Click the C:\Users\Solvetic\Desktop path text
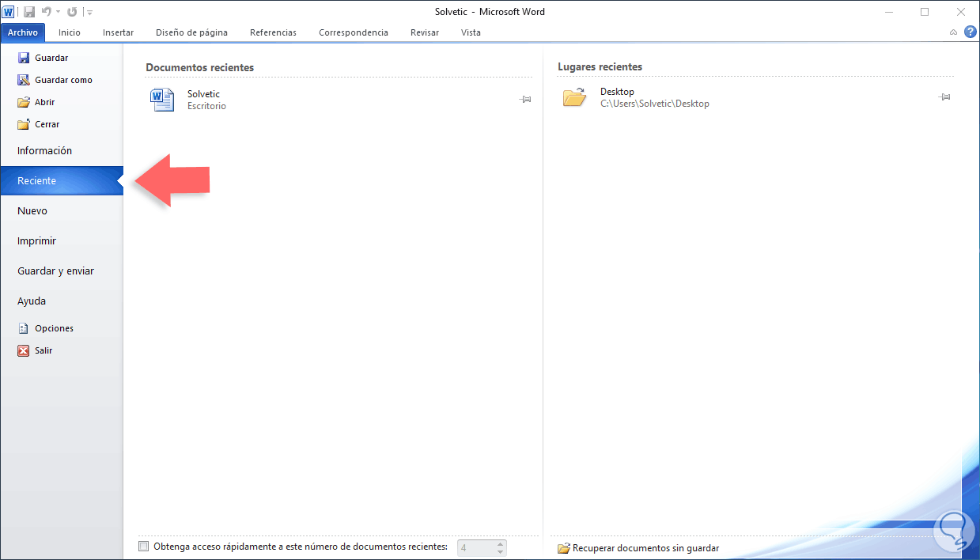The width and height of the screenshot is (980, 560). pos(655,104)
